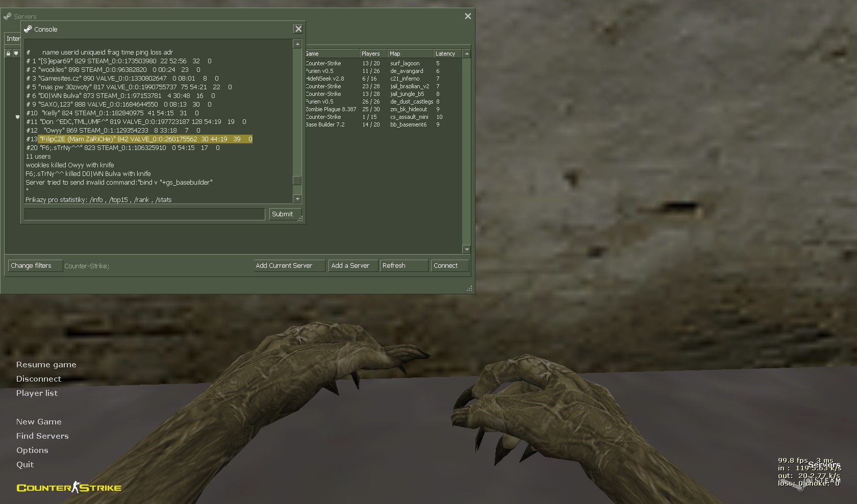
Task: Switch to the Internet tab
Action: pos(13,39)
